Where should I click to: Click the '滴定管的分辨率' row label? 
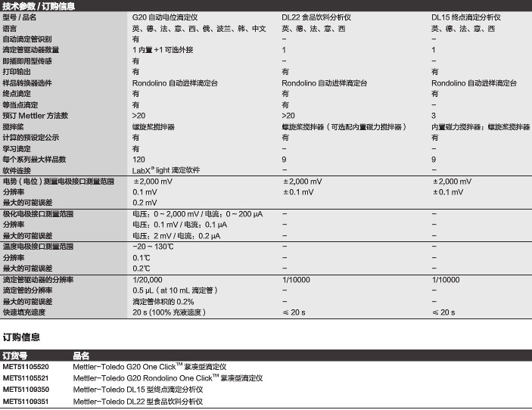tap(27, 290)
